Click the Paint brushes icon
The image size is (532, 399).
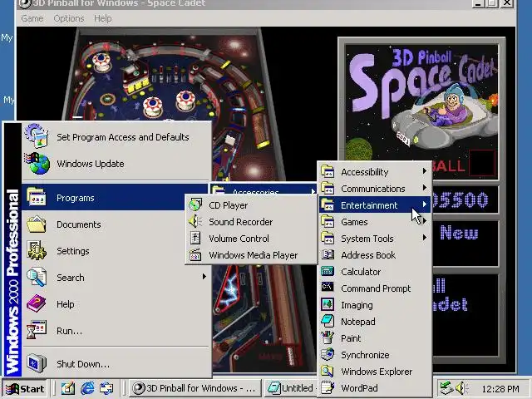[328, 338]
